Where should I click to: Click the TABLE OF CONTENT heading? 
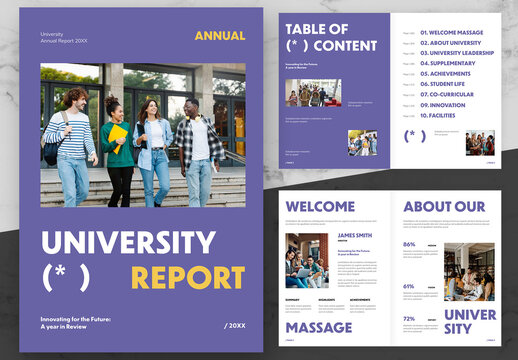pyautogui.click(x=331, y=38)
